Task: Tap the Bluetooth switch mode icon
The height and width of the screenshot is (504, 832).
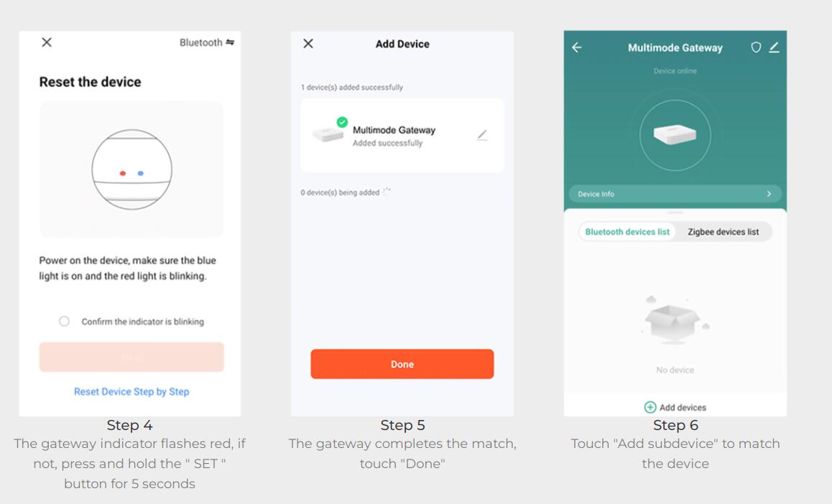Action: point(230,42)
